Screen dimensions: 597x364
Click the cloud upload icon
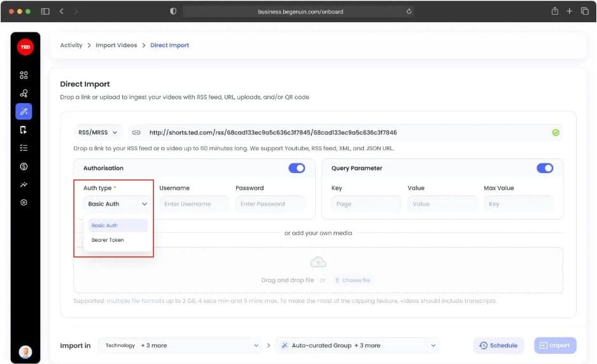click(318, 262)
